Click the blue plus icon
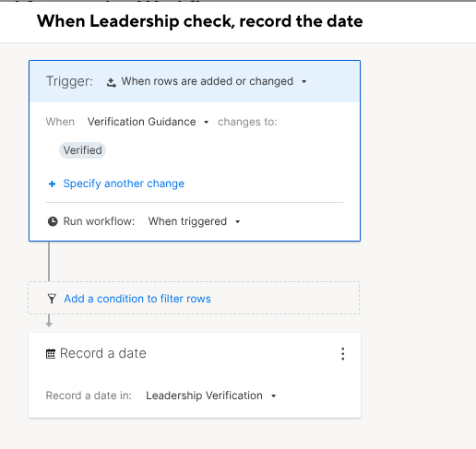 (53, 183)
